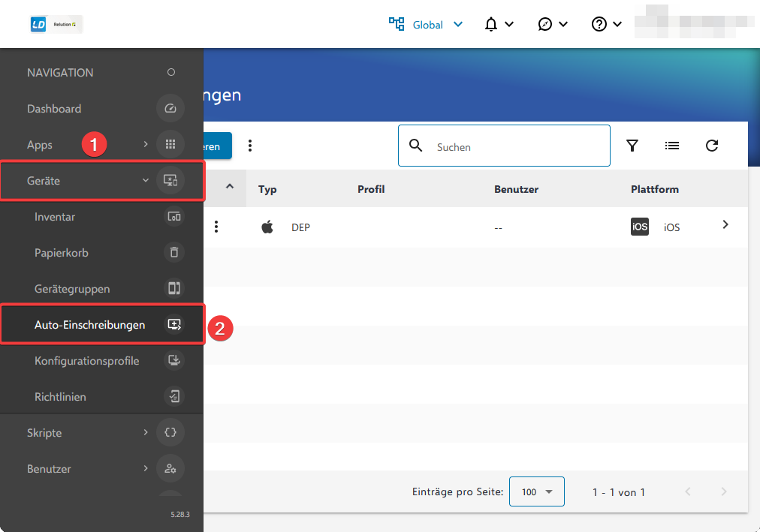Open Gerätegruppen in the sidebar
The image size is (760, 532).
tap(72, 289)
